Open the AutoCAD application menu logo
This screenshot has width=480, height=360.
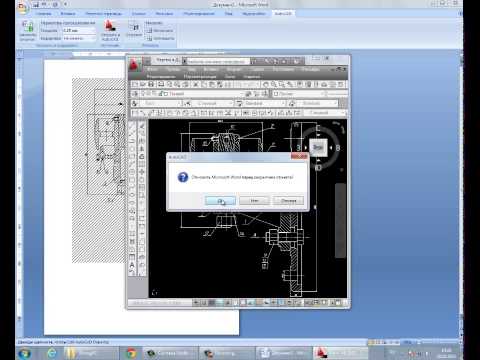134,65
